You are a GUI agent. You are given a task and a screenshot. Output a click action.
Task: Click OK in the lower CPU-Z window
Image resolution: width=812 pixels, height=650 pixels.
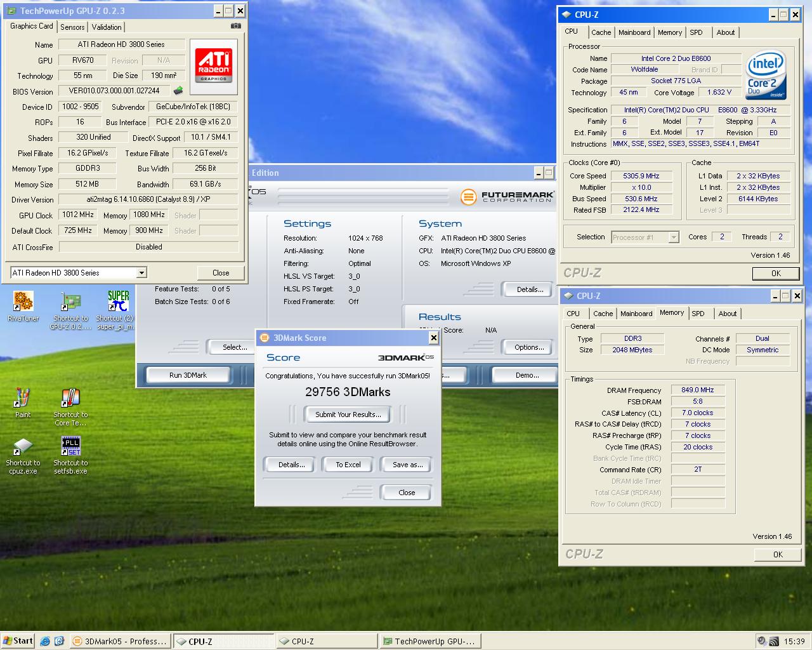[x=778, y=555]
